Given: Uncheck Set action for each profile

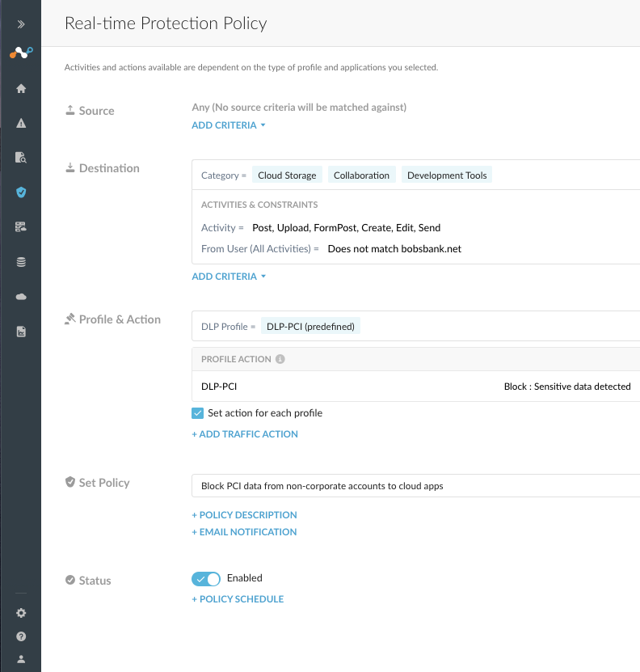Looking at the screenshot, I should coord(197,413).
